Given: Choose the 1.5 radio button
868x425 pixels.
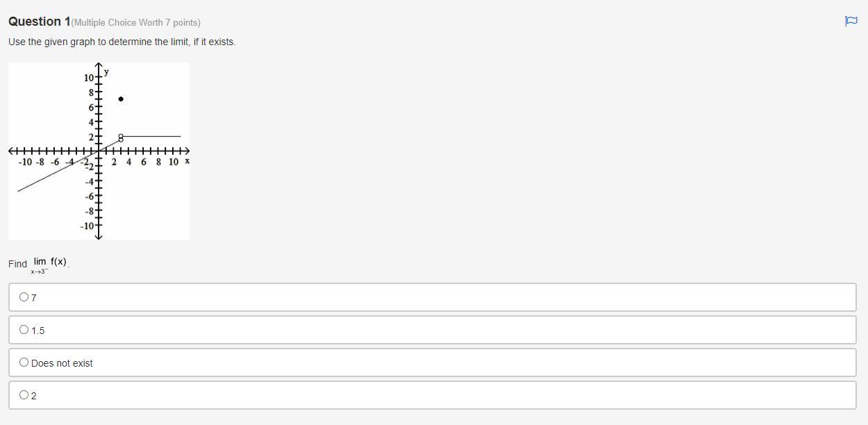Looking at the screenshot, I should coord(24,330).
